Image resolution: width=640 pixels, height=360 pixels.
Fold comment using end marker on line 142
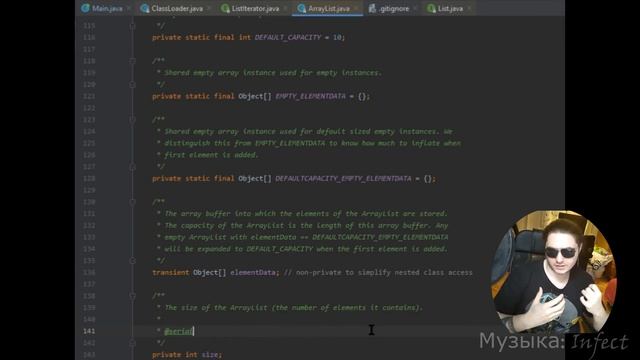tap(133, 343)
